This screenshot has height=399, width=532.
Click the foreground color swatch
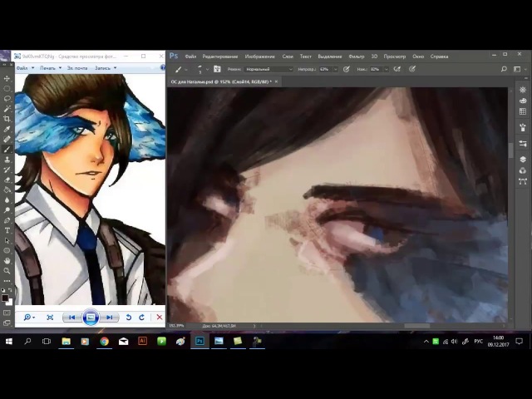(4, 298)
